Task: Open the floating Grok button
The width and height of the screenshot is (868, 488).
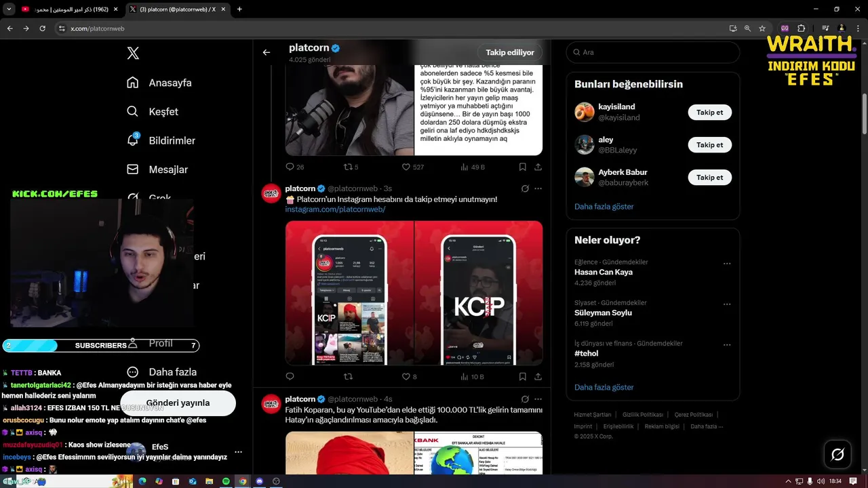Action: tap(837, 454)
